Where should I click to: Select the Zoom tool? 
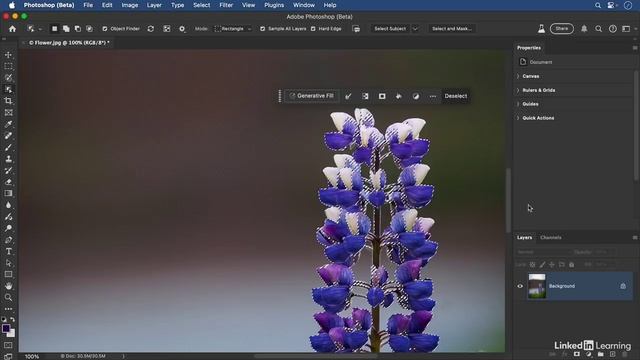pos(9,298)
